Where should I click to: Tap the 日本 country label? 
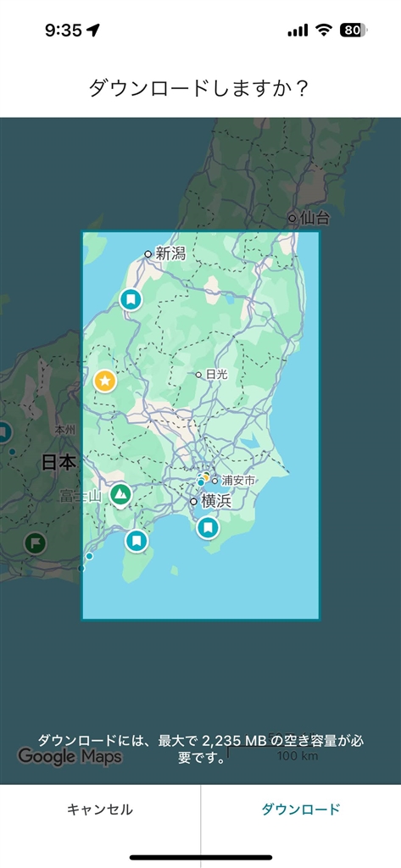(x=58, y=462)
